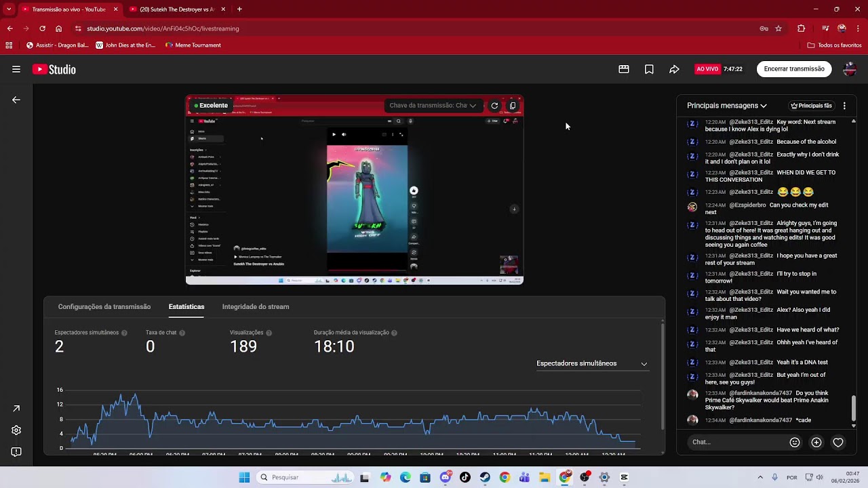
Task: Copy the stream key with the copy icon
Action: tap(513, 106)
